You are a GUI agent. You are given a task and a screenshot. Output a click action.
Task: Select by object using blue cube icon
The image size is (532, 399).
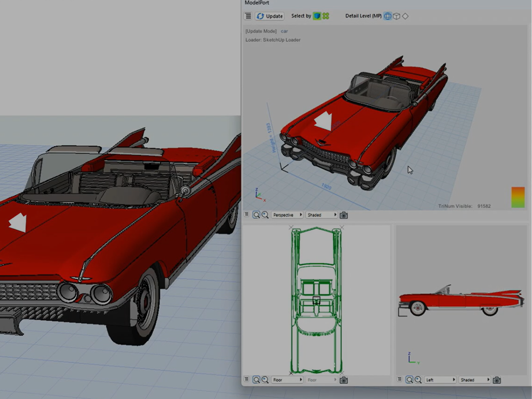click(317, 16)
